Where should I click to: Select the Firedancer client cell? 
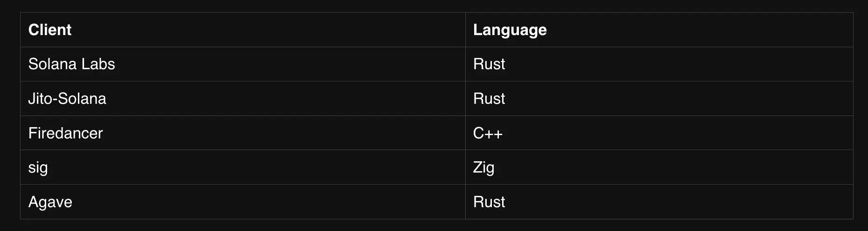coord(243,133)
